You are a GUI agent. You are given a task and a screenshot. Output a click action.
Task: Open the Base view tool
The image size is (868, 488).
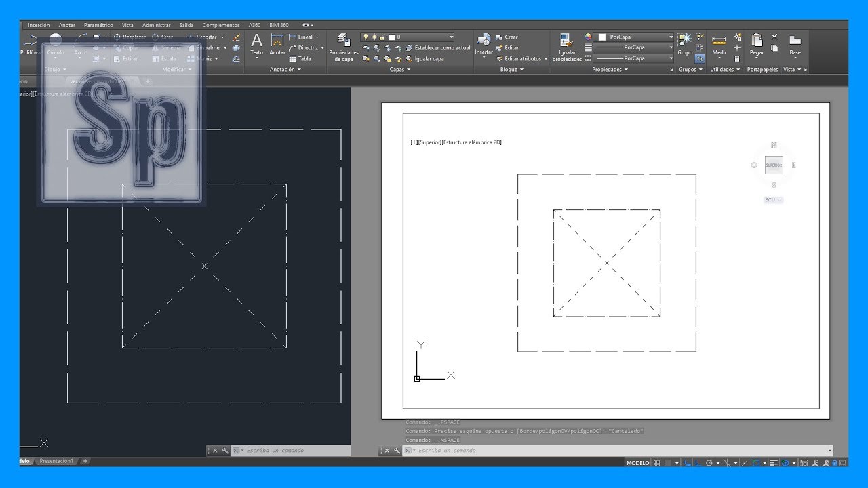pos(795,45)
